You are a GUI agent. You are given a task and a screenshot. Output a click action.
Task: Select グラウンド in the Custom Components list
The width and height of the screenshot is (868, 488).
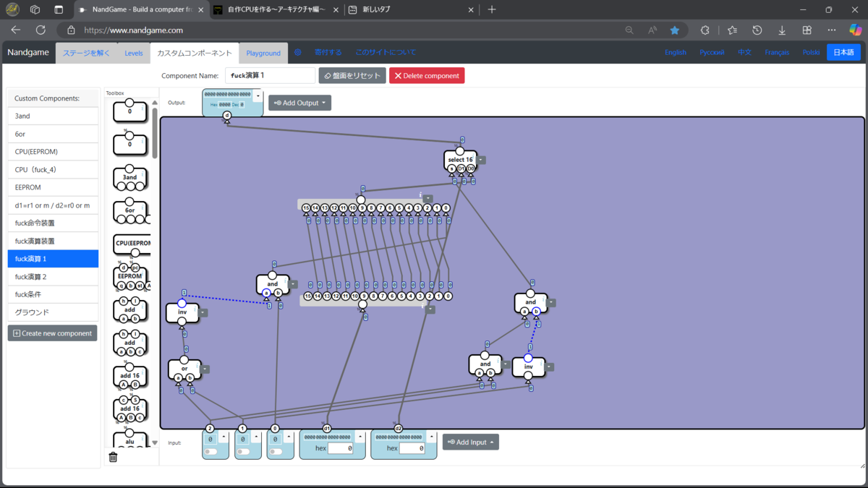53,312
